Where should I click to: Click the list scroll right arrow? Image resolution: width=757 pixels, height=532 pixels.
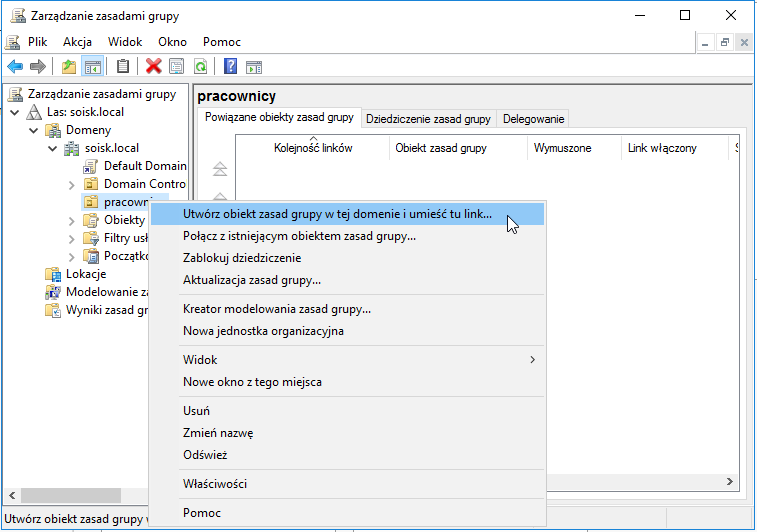[729, 481]
